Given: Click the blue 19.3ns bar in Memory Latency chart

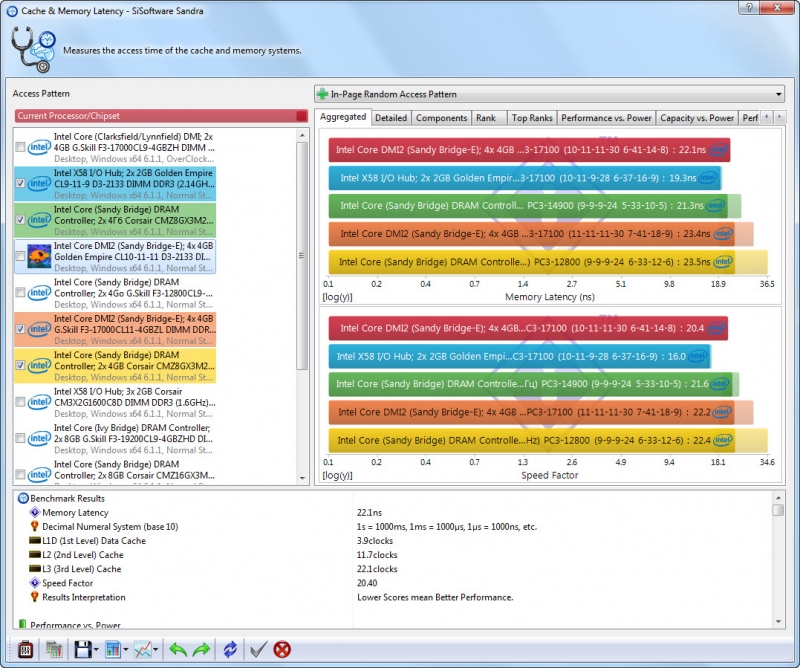Looking at the screenshot, I should 525,178.
